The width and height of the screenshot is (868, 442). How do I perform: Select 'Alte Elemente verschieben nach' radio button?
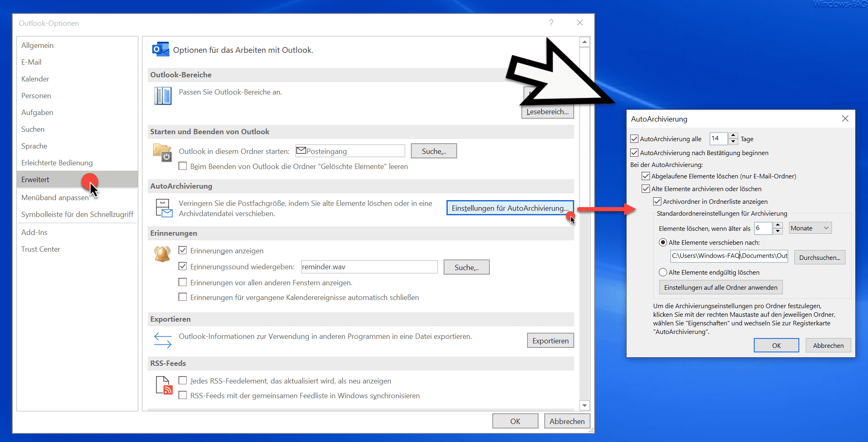(663, 242)
